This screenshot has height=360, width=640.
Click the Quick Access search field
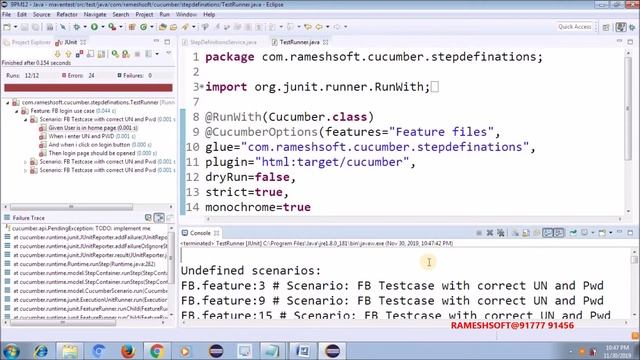click(574, 27)
